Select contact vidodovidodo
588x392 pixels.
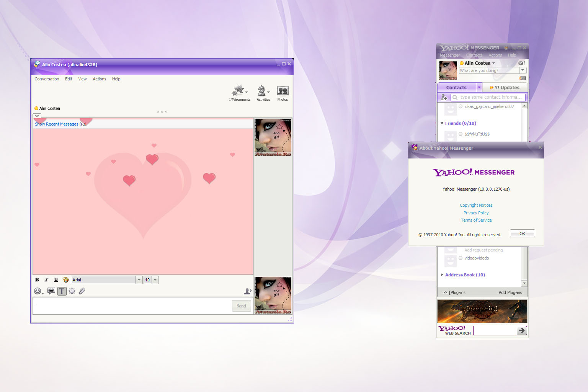pos(477,258)
